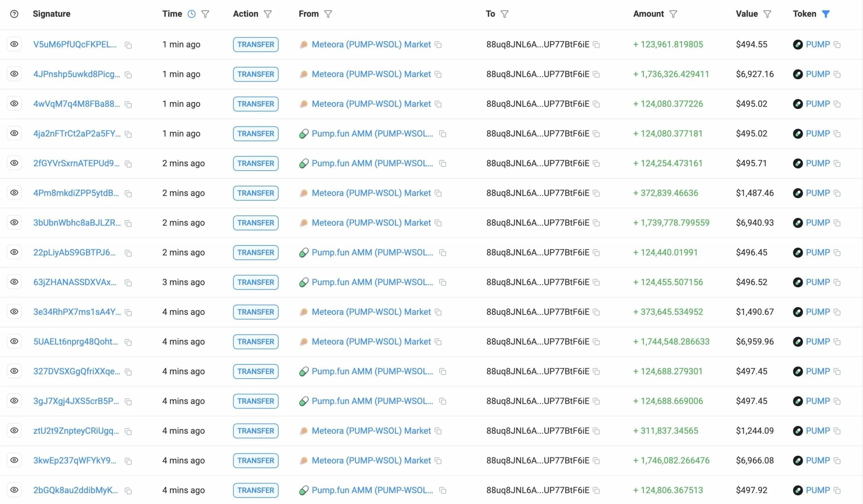
Task: Open transaction 3kwEp237qWFYkY9 signature link
Action: [x=75, y=460]
